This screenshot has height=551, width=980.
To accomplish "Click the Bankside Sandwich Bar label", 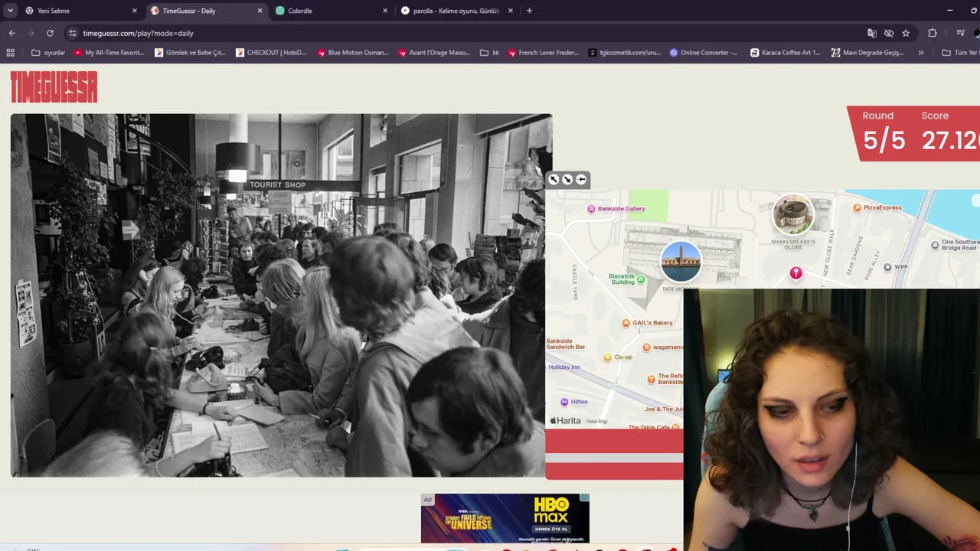I will point(566,344).
